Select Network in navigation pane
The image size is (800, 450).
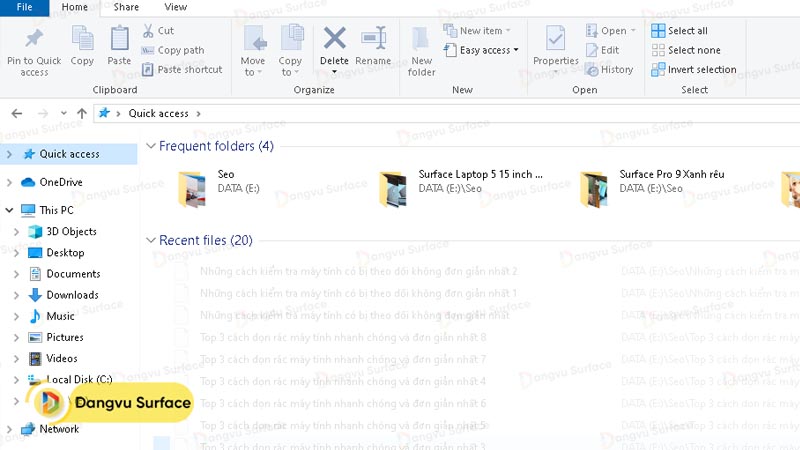click(x=59, y=429)
